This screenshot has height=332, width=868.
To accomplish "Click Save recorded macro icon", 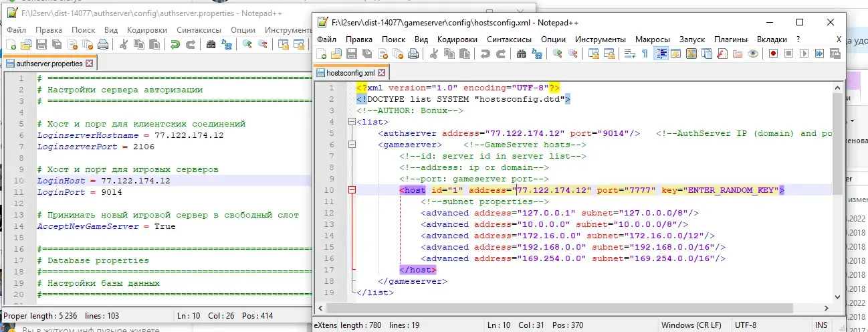I will click(x=835, y=54).
